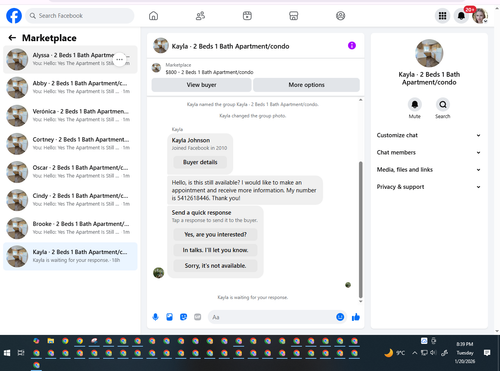500x371 pixels.
Task: Open Brooke conversation in list
Action: [70, 228]
